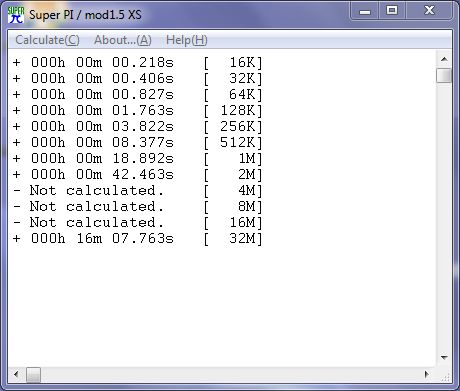Select the 2M result row 42.463s
The height and width of the screenshot is (391, 460).
coord(138,174)
